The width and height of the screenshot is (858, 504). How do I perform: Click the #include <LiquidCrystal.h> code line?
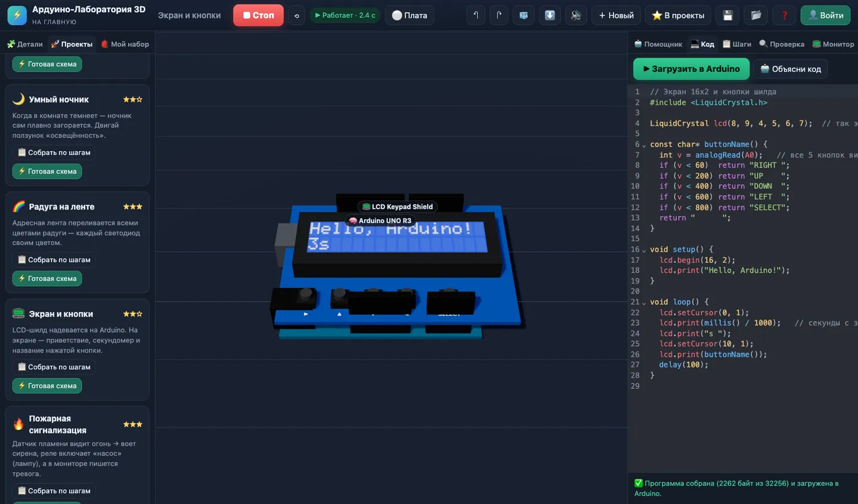point(708,102)
